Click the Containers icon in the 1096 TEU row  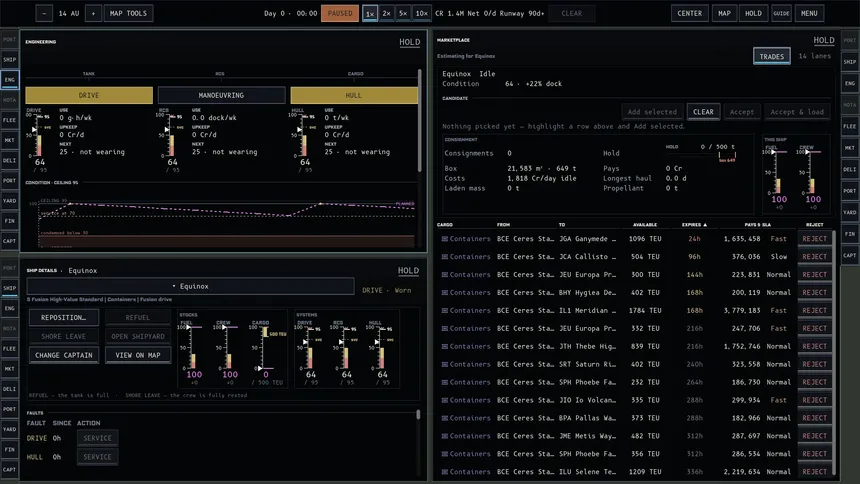pos(445,239)
